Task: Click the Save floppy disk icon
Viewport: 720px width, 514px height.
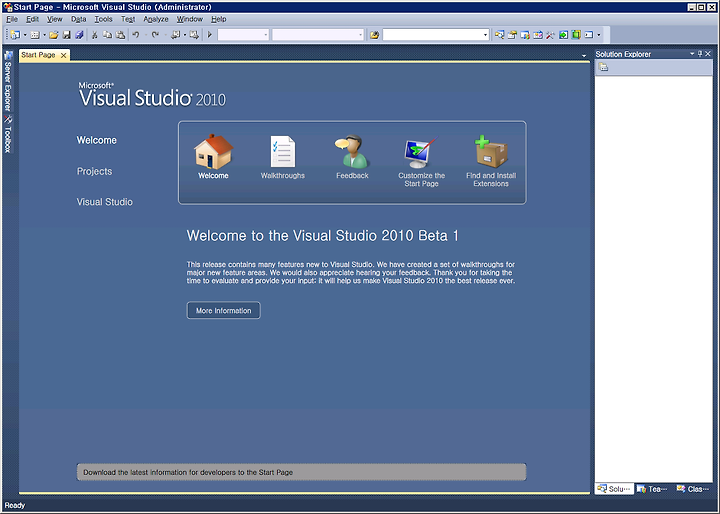Action: [x=67, y=35]
